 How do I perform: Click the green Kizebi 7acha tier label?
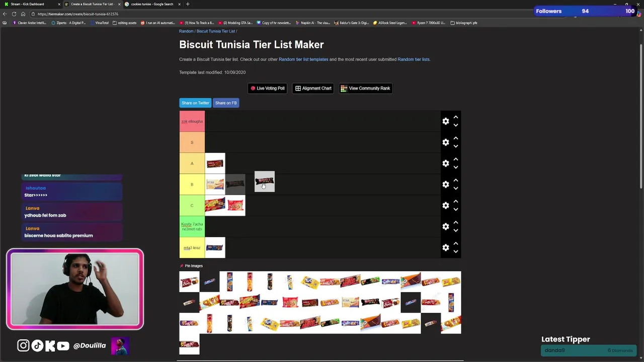(192, 227)
